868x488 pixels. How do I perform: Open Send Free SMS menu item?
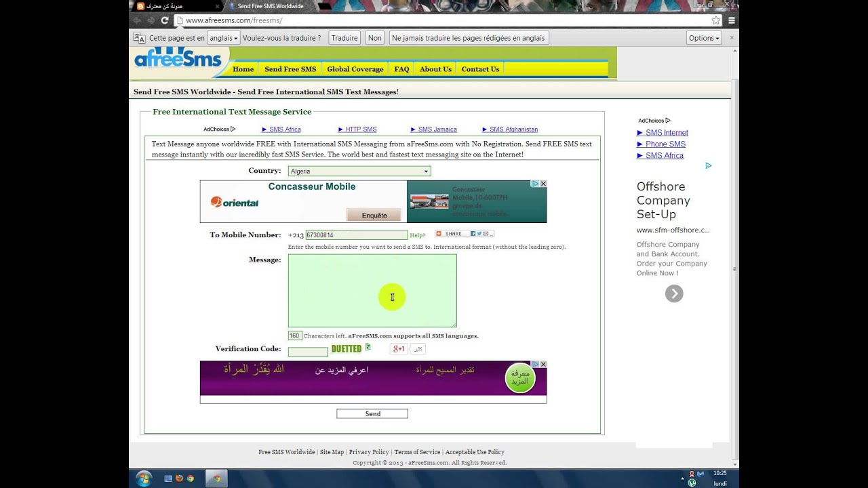(290, 69)
